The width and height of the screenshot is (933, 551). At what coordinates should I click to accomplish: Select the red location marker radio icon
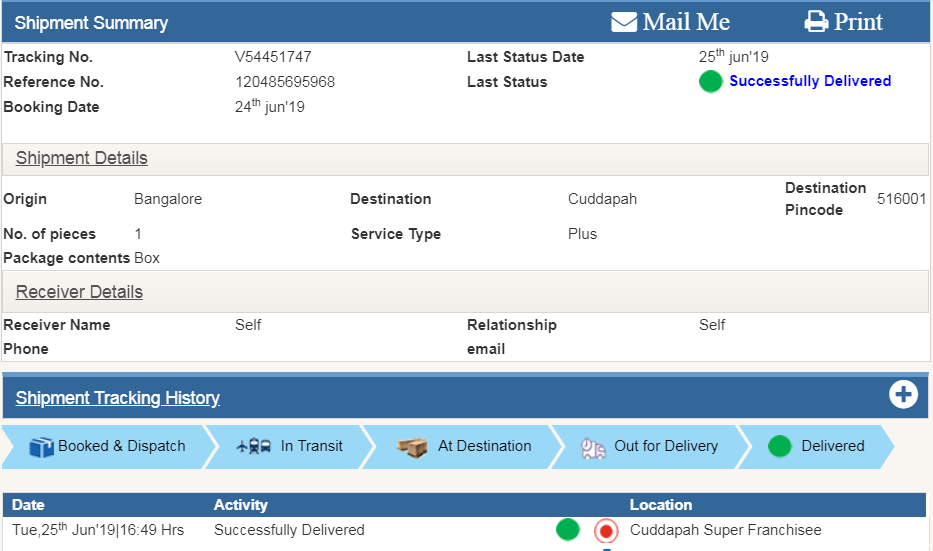(605, 530)
